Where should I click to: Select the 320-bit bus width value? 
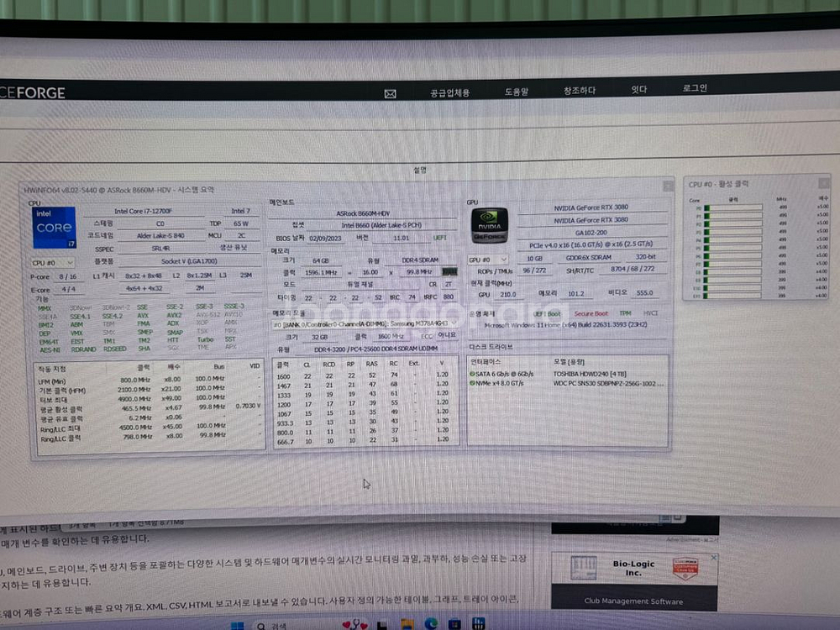[x=645, y=256]
